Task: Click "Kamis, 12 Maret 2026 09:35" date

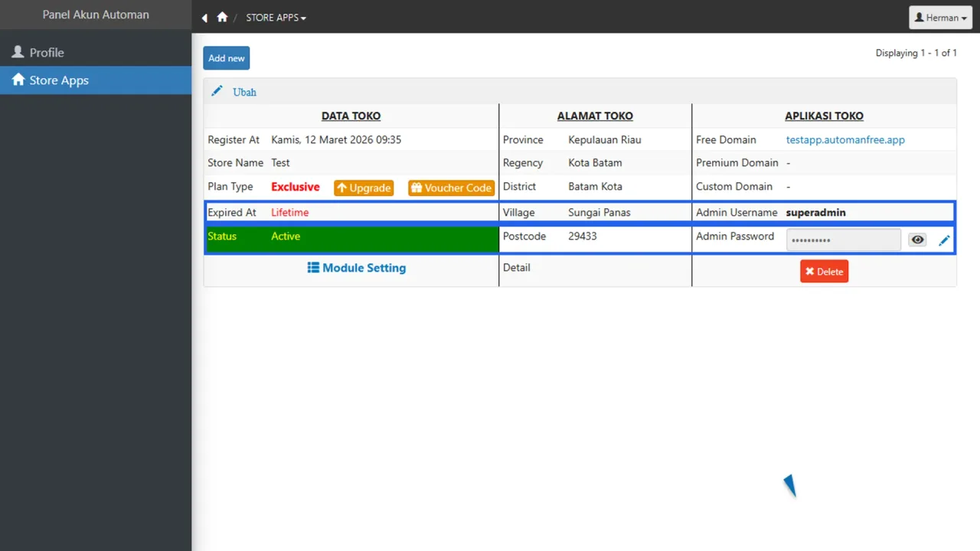Action: [336, 140]
